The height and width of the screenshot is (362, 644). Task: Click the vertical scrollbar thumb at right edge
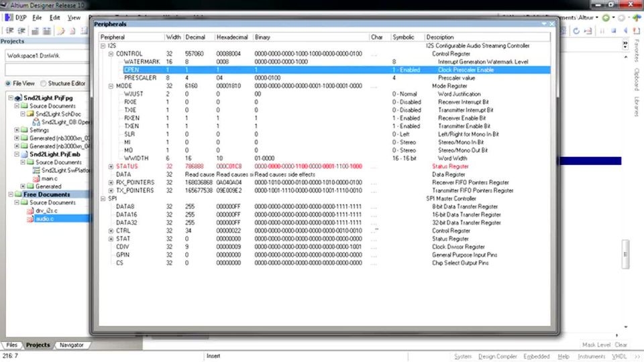[625, 254]
